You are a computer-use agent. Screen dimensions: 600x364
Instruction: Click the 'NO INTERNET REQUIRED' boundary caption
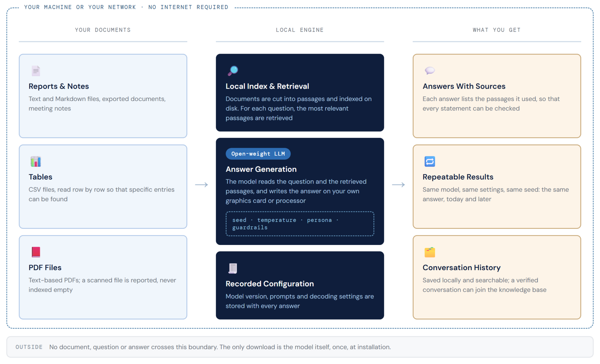[188, 7]
